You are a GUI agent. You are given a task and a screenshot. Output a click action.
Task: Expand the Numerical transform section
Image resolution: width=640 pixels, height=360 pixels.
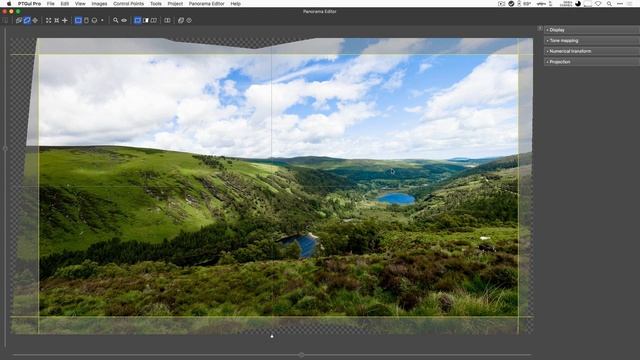pos(592,51)
